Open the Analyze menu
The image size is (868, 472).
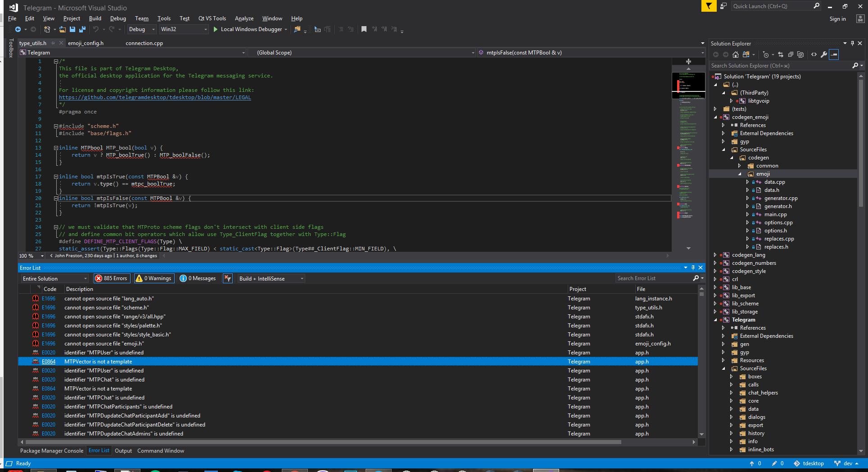click(244, 18)
